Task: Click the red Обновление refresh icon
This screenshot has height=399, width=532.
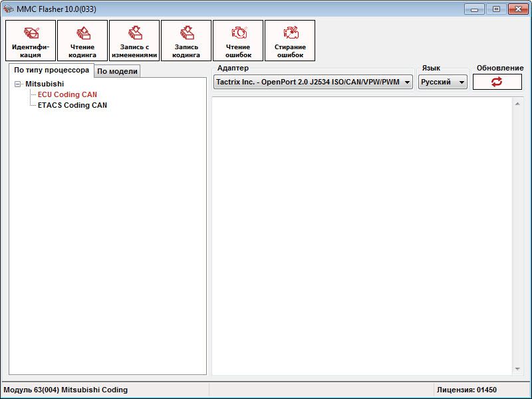Action: click(x=497, y=82)
